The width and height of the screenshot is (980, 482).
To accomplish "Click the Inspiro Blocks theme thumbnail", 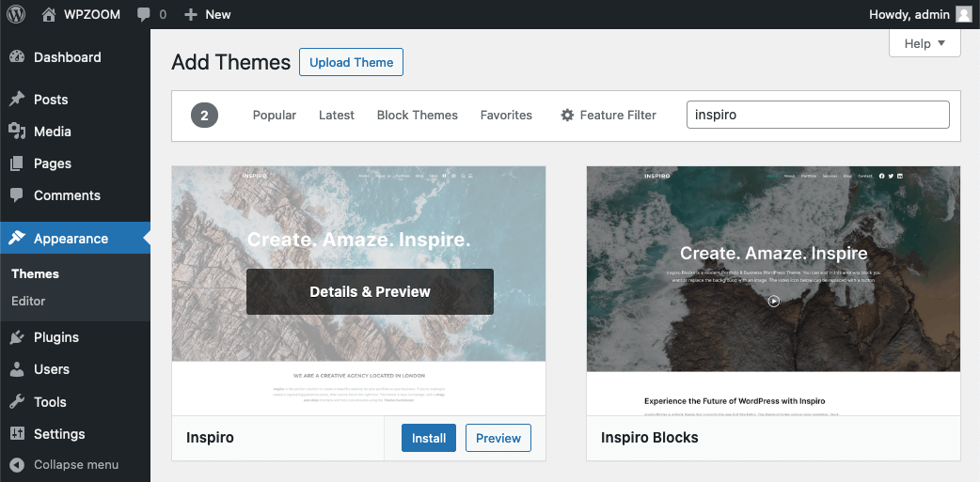I will click(773, 290).
